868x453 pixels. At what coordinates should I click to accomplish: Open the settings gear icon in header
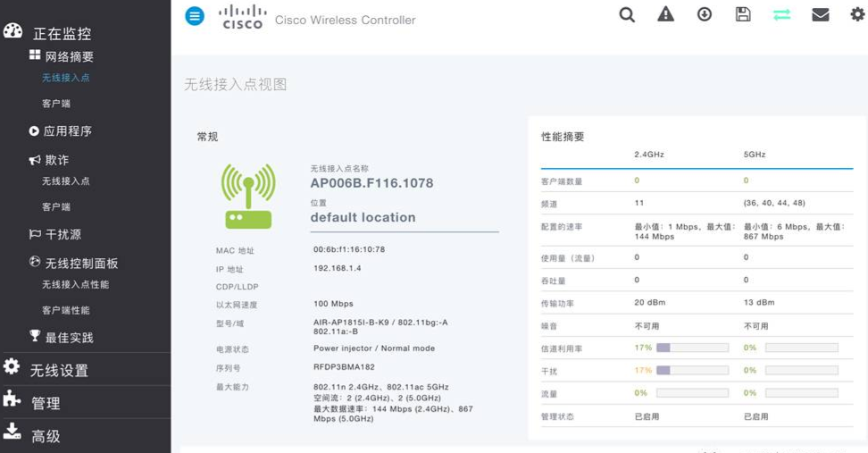point(857,14)
